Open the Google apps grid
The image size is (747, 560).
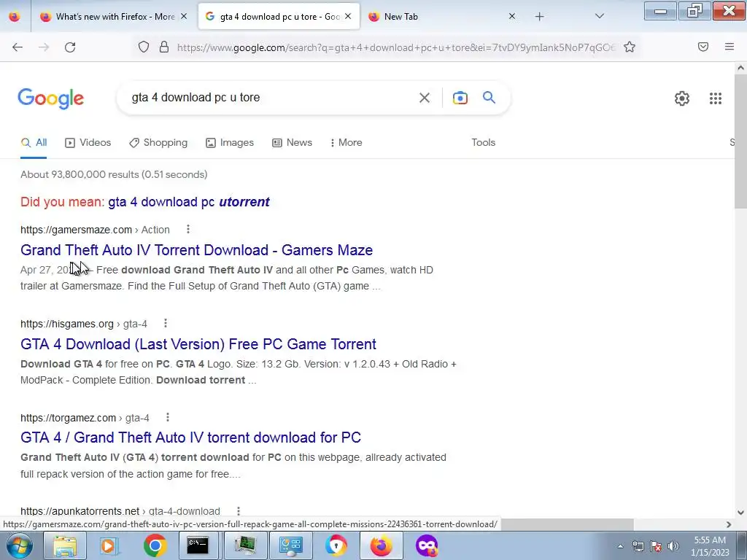[x=716, y=98]
